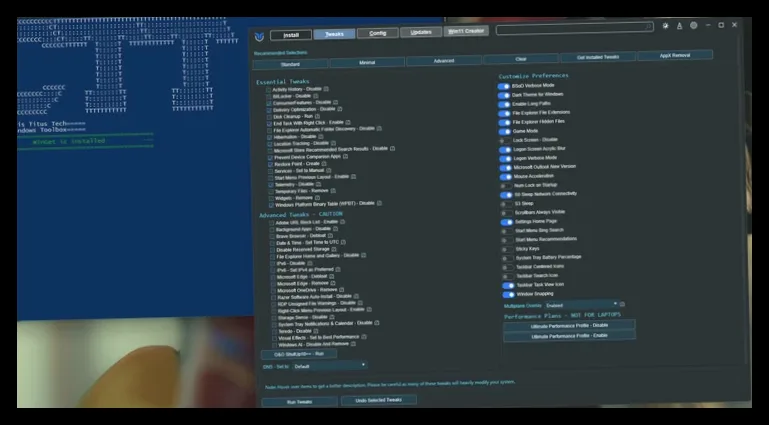Check BitLocker - Disable checkbox
Image resolution: width=769 pixels, height=425 pixels.
click(269, 97)
